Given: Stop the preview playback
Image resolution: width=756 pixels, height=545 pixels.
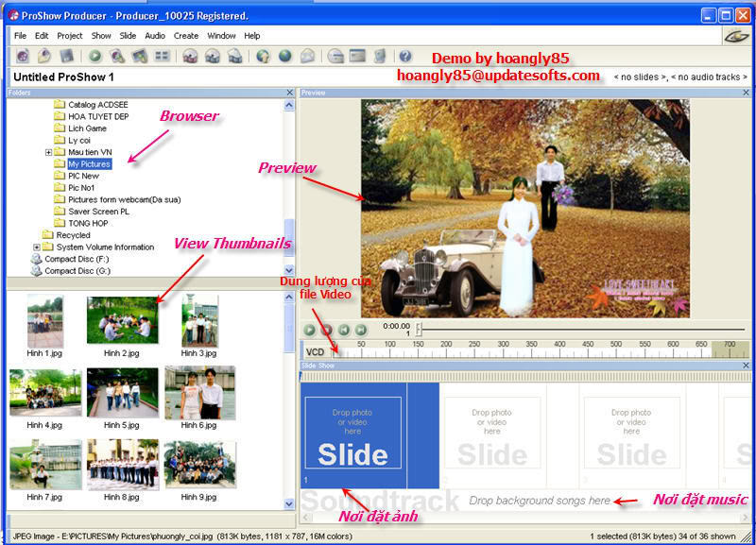Looking at the screenshot, I should click(327, 330).
